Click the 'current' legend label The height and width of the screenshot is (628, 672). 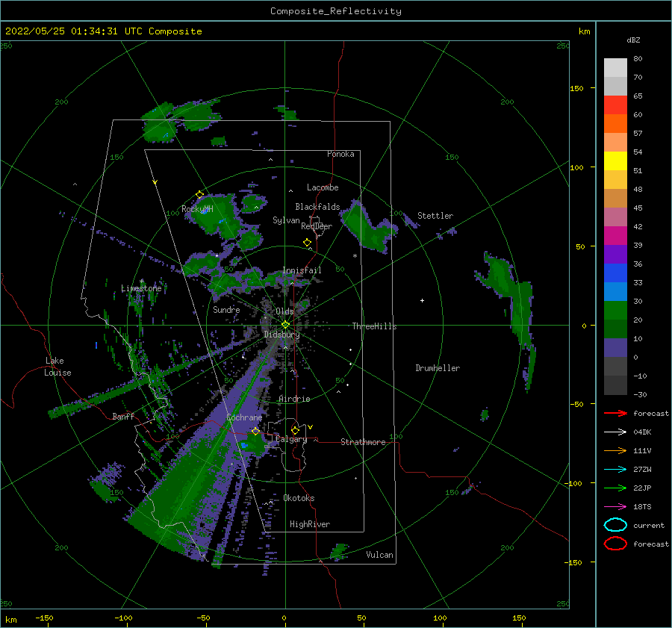pos(649,526)
